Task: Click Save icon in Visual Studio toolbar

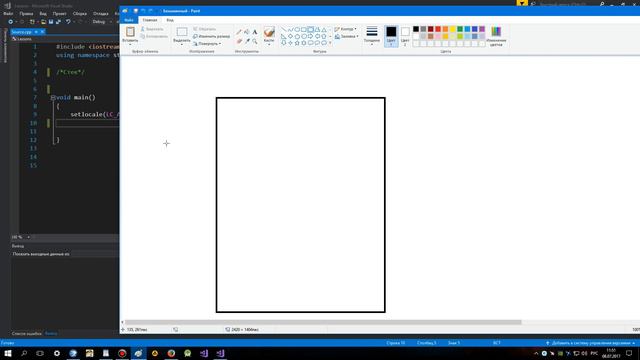Action: pos(51,22)
